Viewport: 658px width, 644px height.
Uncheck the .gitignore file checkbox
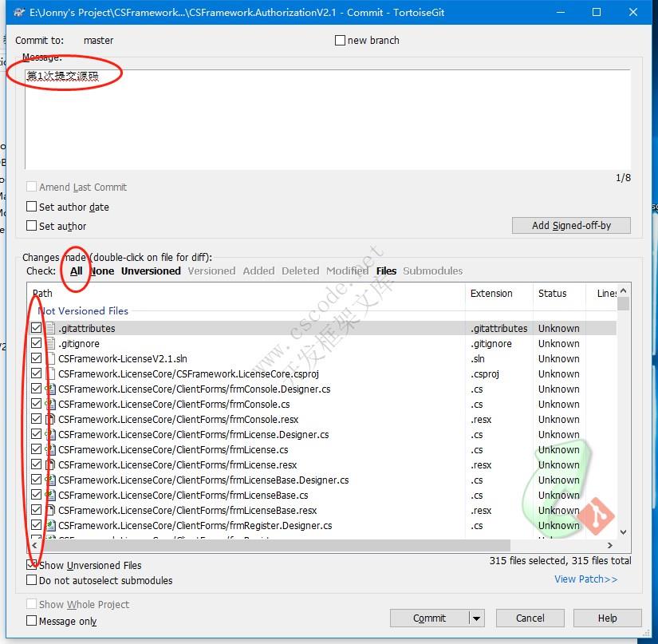tap(37, 343)
